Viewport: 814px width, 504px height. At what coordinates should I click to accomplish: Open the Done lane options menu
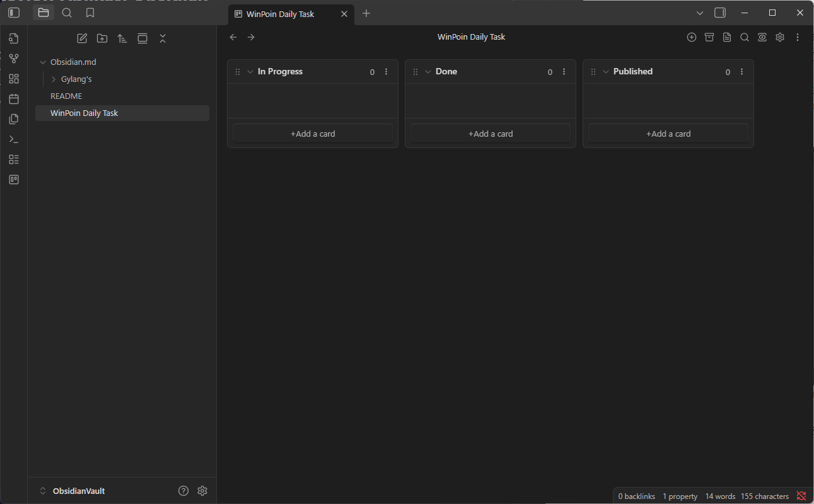pos(564,72)
